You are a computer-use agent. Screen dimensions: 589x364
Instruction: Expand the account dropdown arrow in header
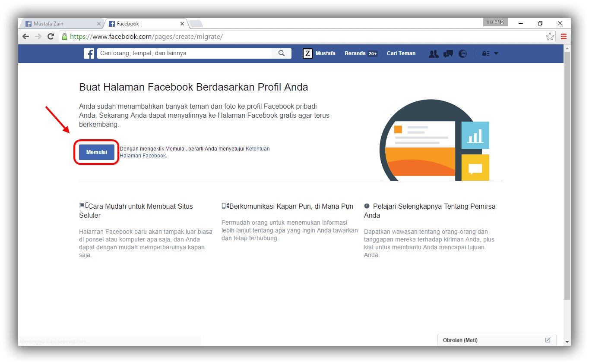click(x=496, y=53)
